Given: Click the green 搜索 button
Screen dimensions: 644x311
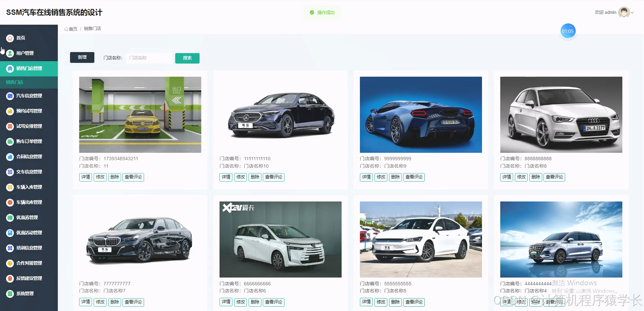Looking at the screenshot, I should pos(187,58).
